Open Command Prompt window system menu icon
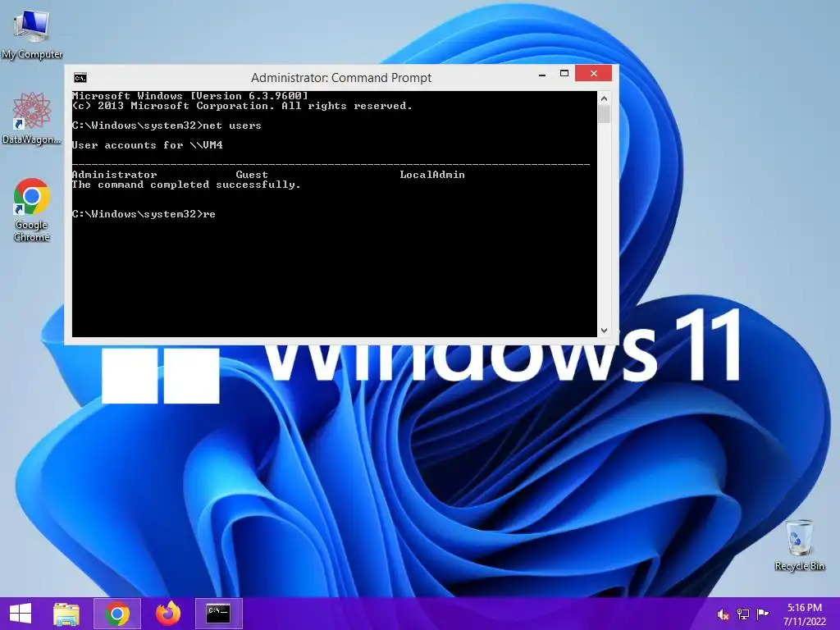 pos(80,78)
